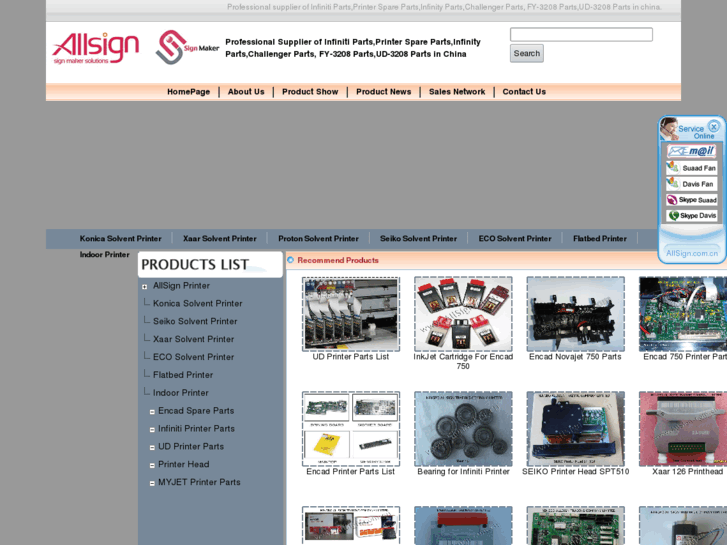The height and width of the screenshot is (545, 727).
Task: Select Flatbed Printer in products list
Action: (183, 375)
